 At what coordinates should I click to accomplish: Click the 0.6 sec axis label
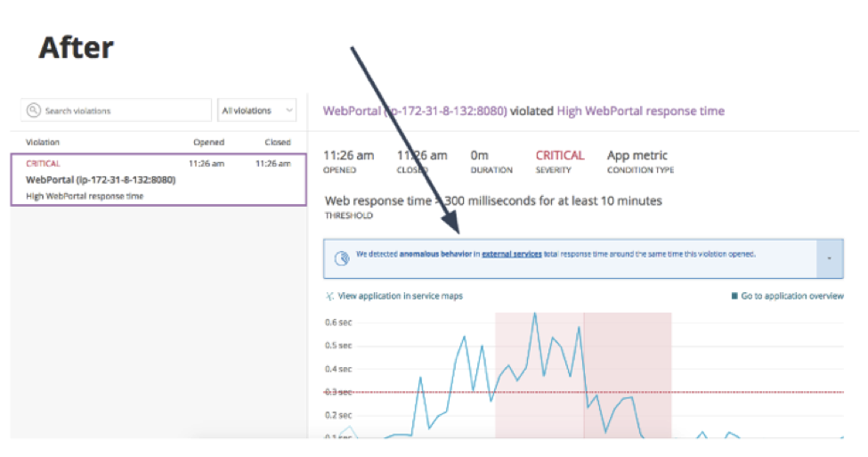[x=338, y=322]
